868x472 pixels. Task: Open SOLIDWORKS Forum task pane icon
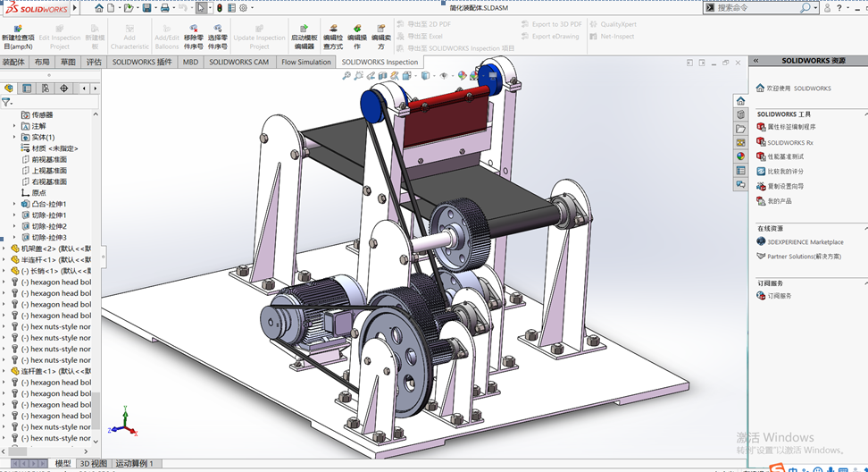coord(740,184)
